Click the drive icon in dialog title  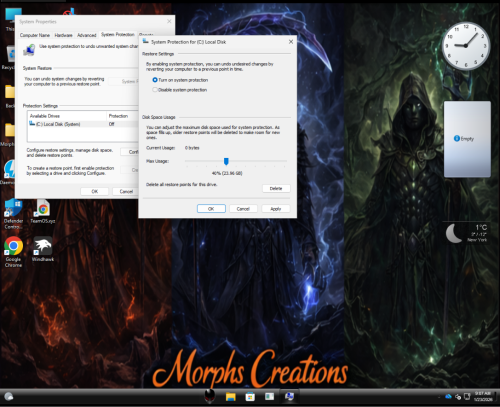tap(146, 41)
